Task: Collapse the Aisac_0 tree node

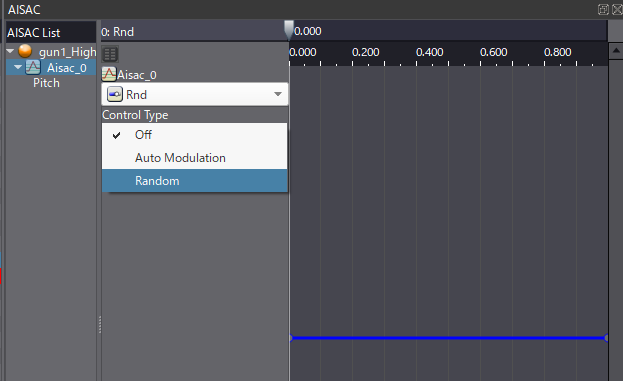Action: (x=18, y=67)
